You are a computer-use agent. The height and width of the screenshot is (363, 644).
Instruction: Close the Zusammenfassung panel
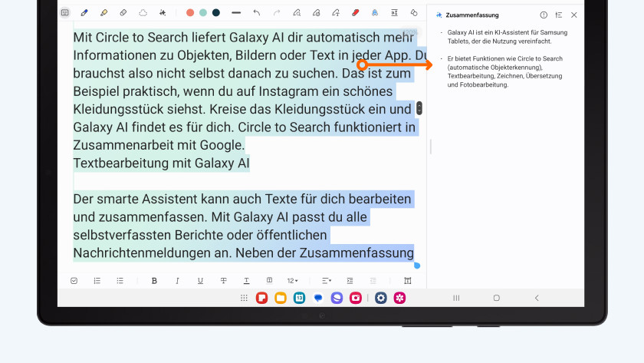574,15
